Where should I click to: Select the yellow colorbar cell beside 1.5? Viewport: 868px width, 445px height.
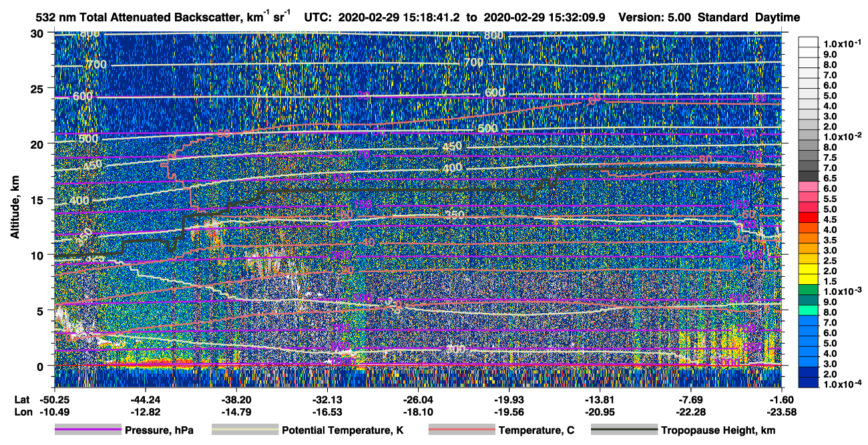(x=809, y=281)
